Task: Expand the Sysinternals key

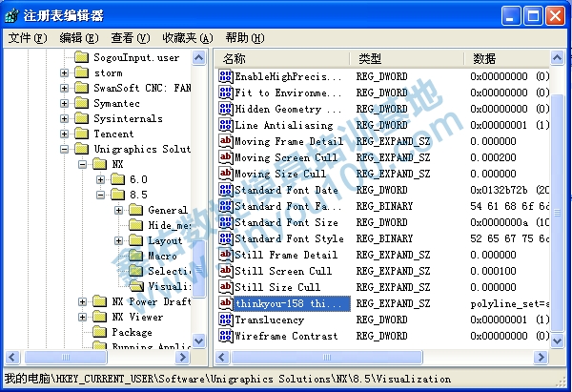Action: click(64, 118)
